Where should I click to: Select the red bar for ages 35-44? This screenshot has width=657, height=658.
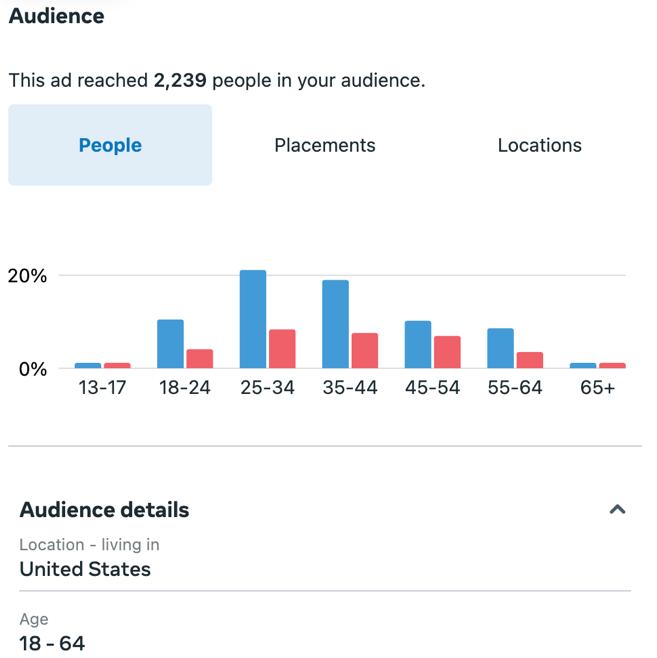pos(365,350)
